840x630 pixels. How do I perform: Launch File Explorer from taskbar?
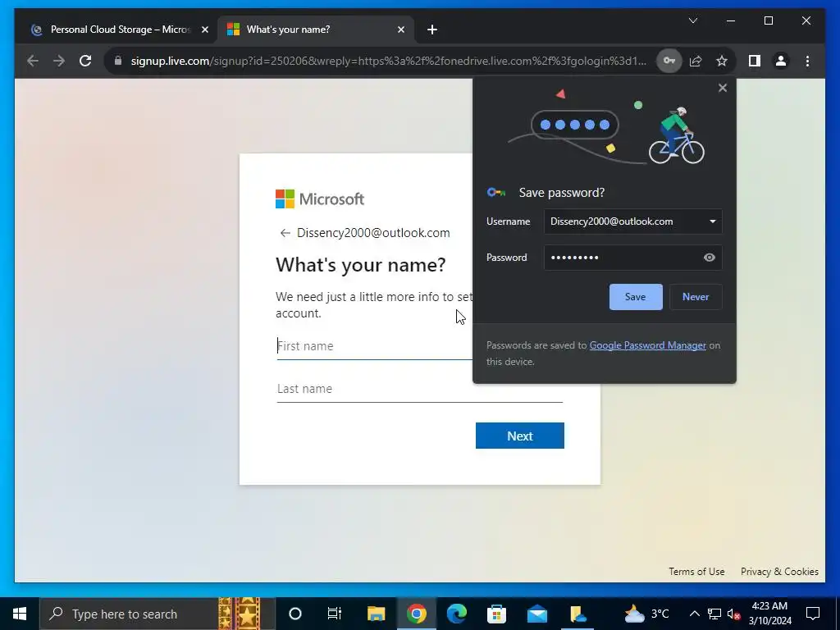coord(376,614)
